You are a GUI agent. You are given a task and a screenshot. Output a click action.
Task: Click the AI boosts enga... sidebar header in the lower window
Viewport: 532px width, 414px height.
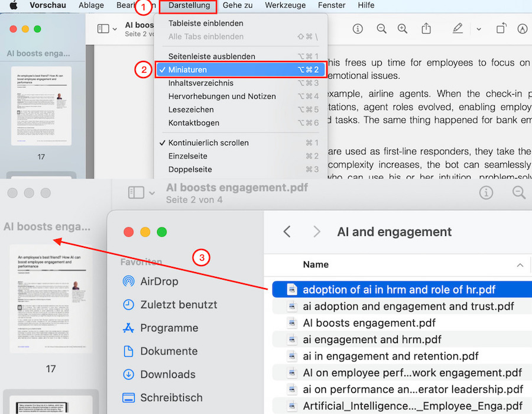pos(47,227)
